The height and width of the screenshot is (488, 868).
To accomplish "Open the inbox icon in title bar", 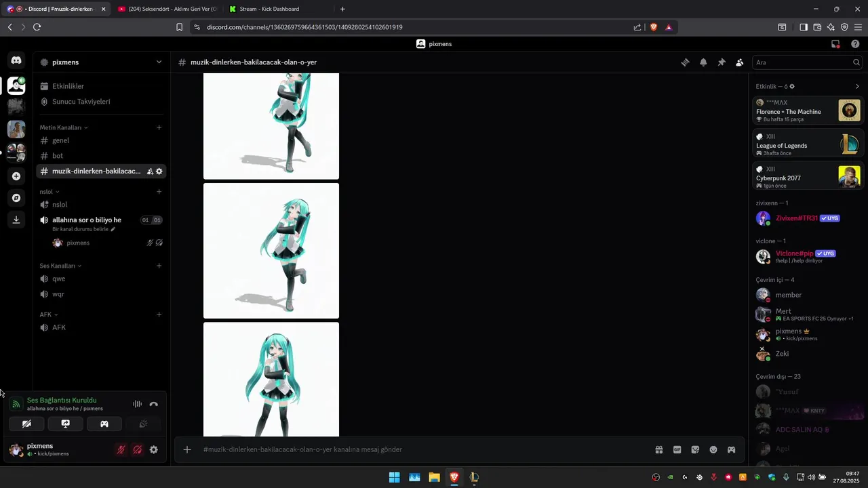I will pos(835,44).
